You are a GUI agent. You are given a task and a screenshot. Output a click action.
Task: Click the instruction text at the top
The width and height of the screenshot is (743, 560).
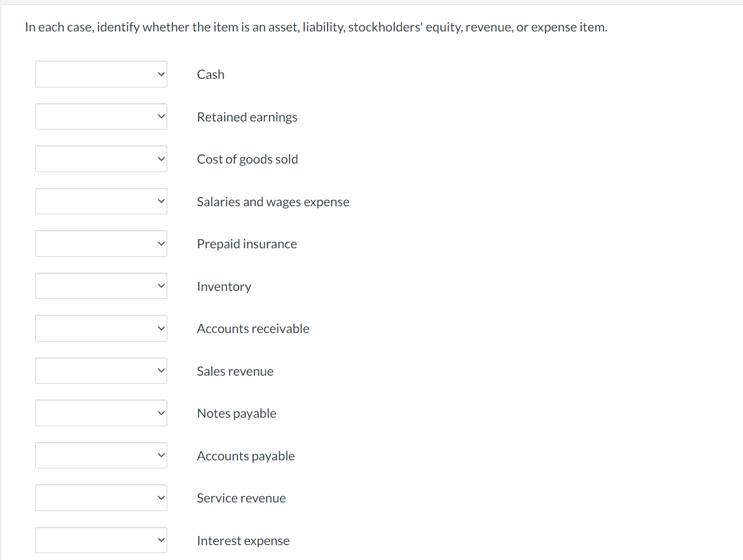pos(315,27)
